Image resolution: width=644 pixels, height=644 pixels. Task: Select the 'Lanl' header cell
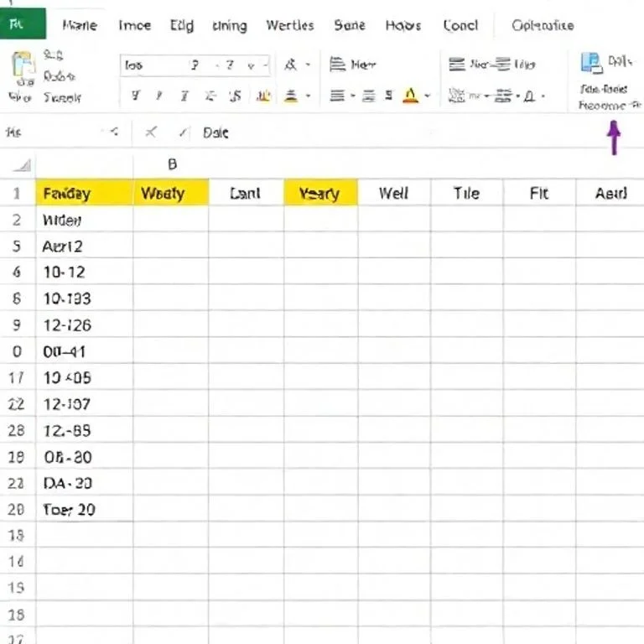click(x=246, y=193)
